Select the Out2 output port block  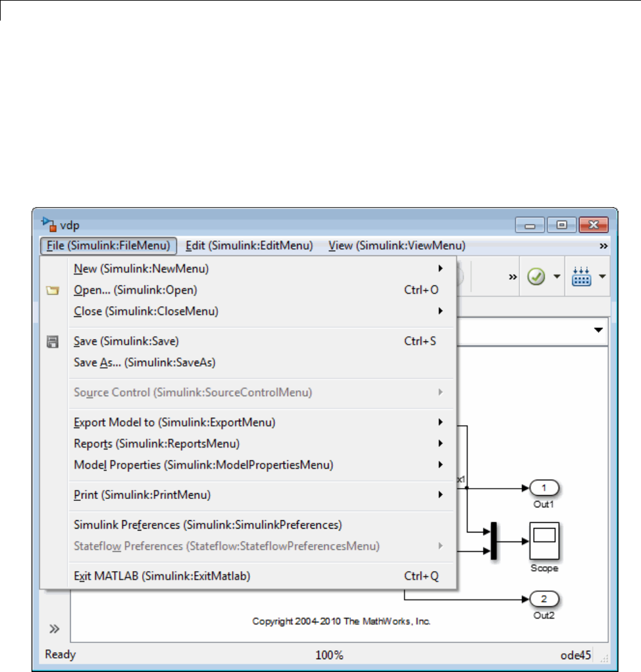coord(545,599)
